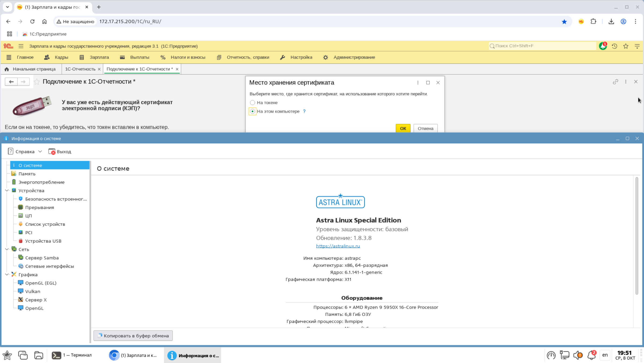Screen dimensions: 644x363
Task: Click the Поиск search field
Action: point(543,46)
